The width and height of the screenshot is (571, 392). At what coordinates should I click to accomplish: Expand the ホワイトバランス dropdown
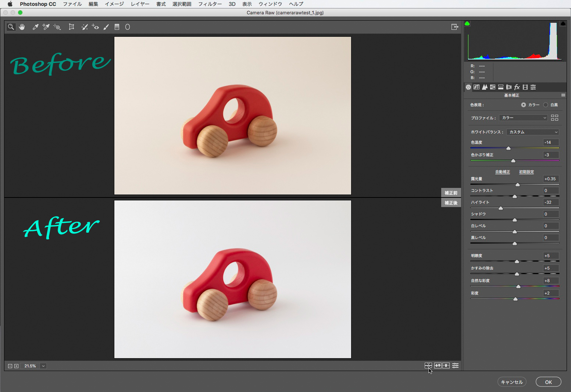[533, 132]
